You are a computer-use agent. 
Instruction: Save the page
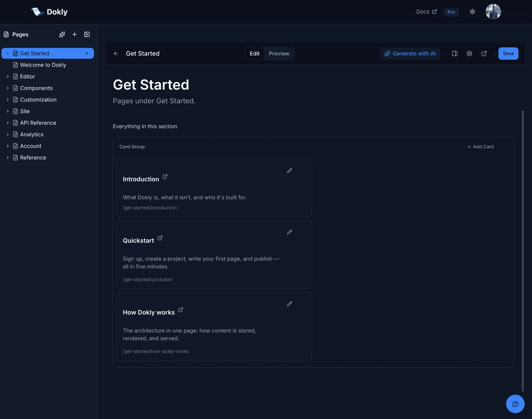coord(508,53)
